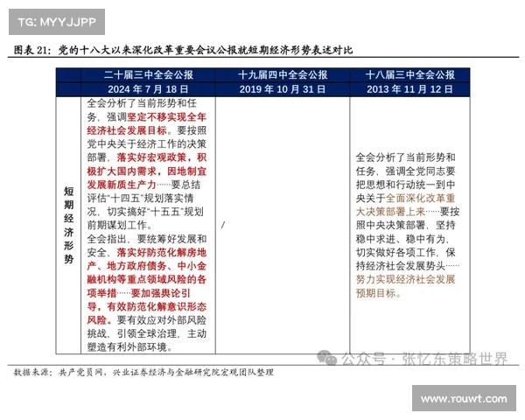Click the date '2013 年 11 月 12 日'
This screenshot has height=420, width=525.
pyautogui.click(x=409, y=89)
